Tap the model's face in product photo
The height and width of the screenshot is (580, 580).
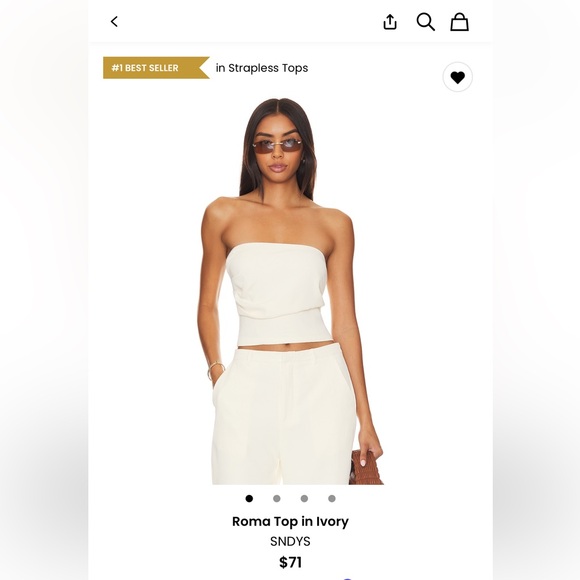[277, 150]
